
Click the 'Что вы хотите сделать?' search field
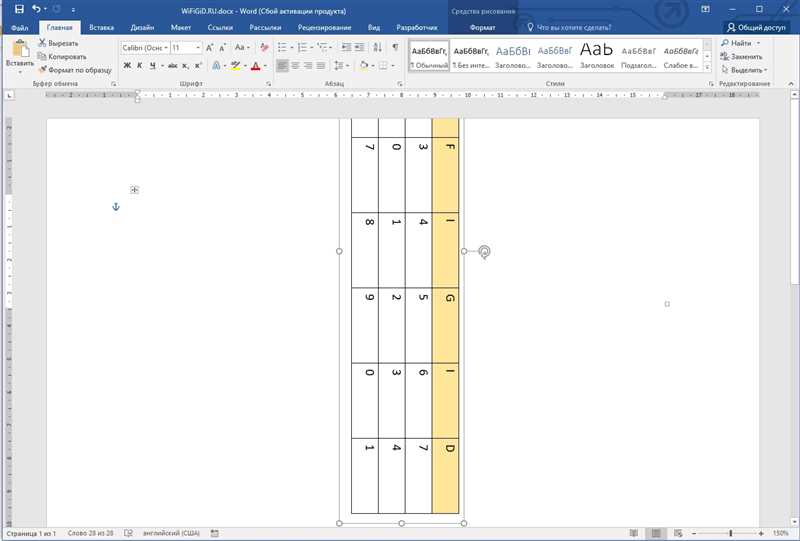tap(569, 28)
